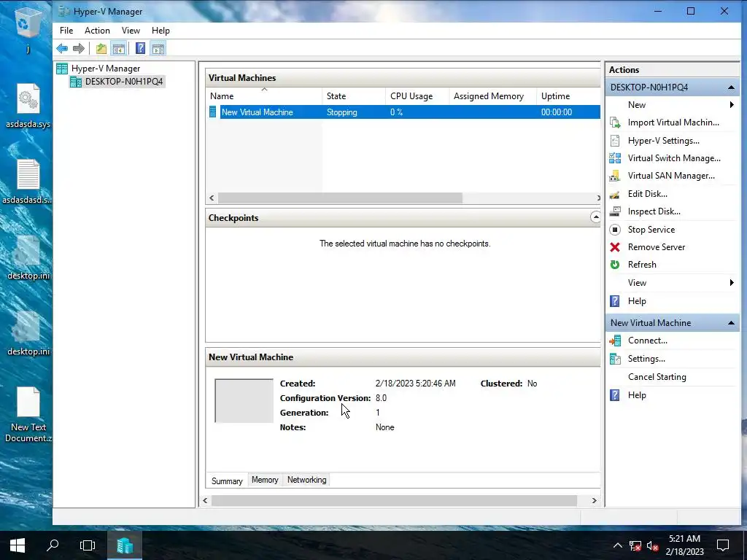Viewport: 747px width, 560px height.
Task: Sort by CPU Usage column header
Action: pyautogui.click(x=417, y=96)
